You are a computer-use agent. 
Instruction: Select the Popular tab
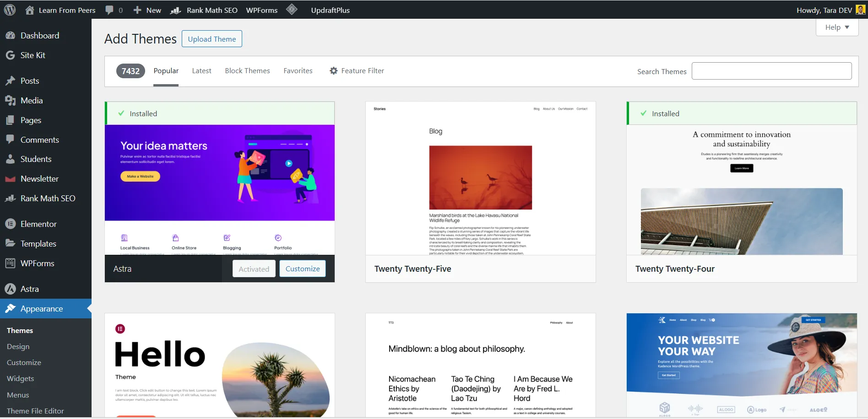tap(166, 71)
